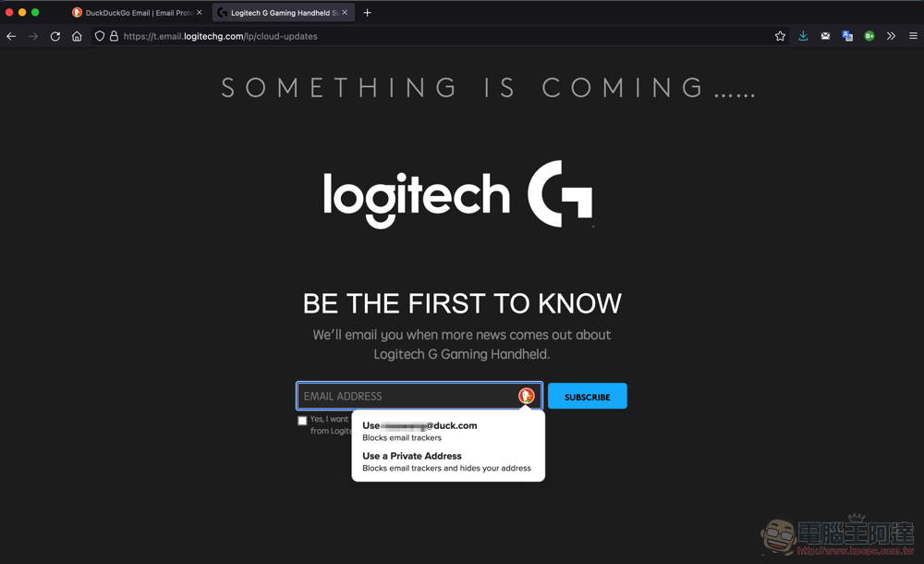Open the mail extension icon

click(x=825, y=37)
